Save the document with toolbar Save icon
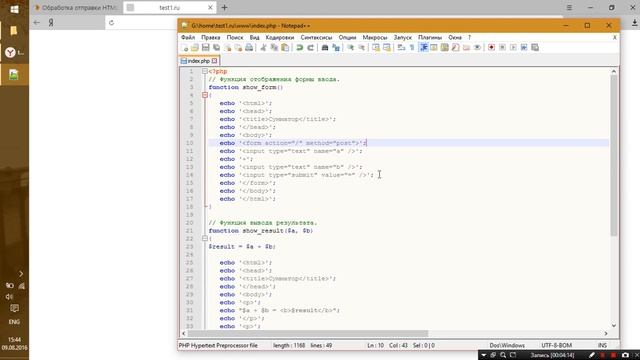The height and width of the screenshot is (360, 640). [206, 48]
